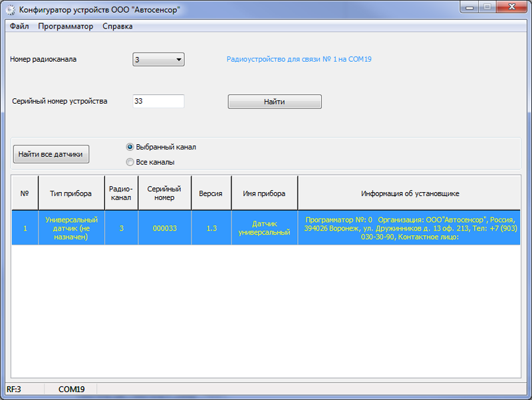Click the Найти button
Image resolution: width=532 pixels, height=400 pixels.
tap(275, 102)
